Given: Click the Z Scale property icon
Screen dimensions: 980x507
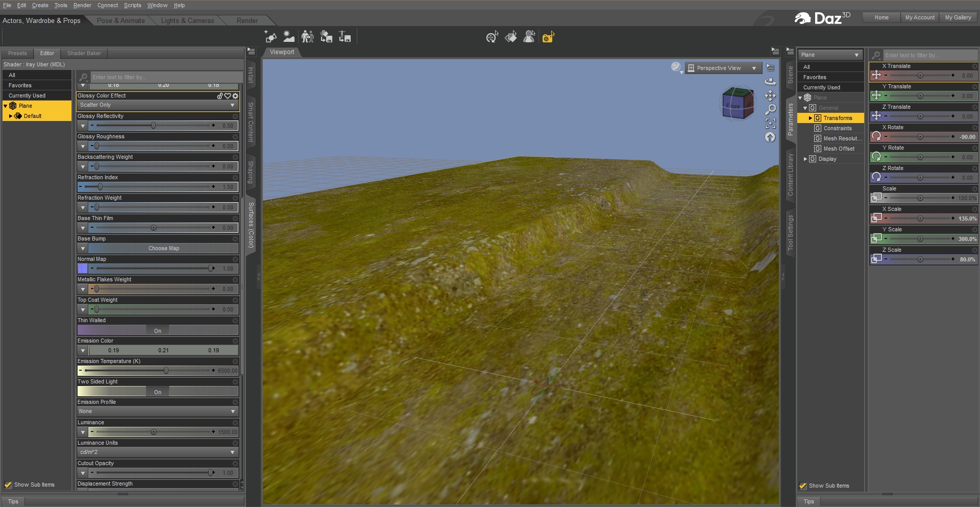Looking at the screenshot, I should coord(876,259).
